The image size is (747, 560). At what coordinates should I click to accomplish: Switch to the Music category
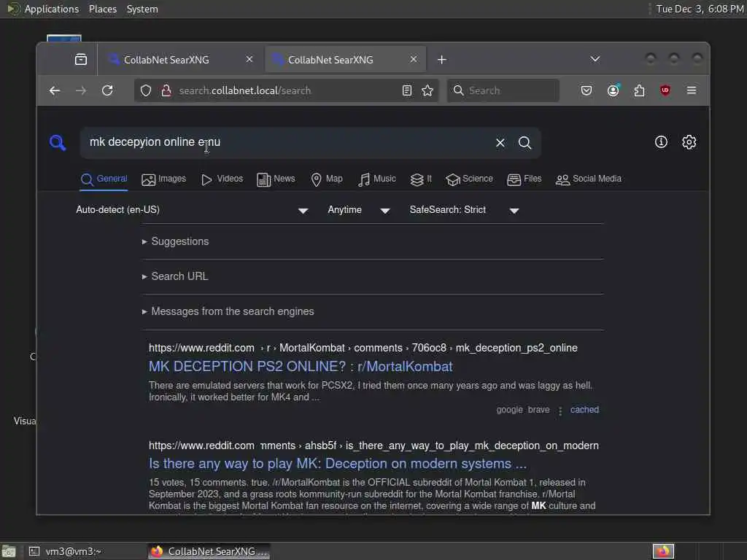377,179
